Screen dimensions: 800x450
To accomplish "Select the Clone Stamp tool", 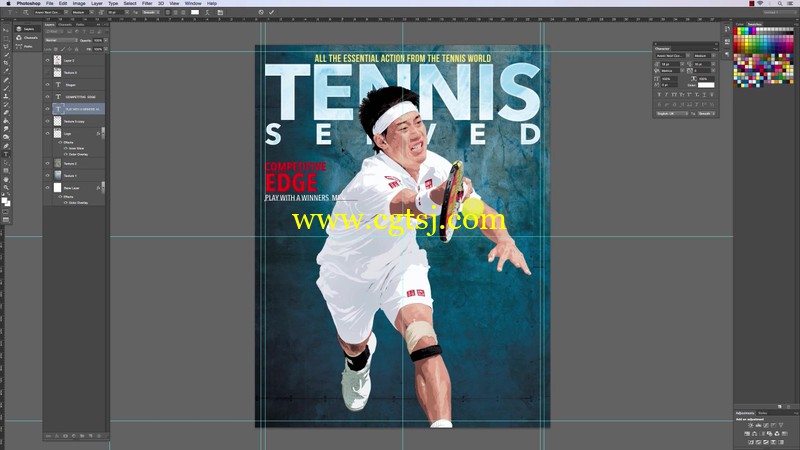I will (x=6, y=96).
